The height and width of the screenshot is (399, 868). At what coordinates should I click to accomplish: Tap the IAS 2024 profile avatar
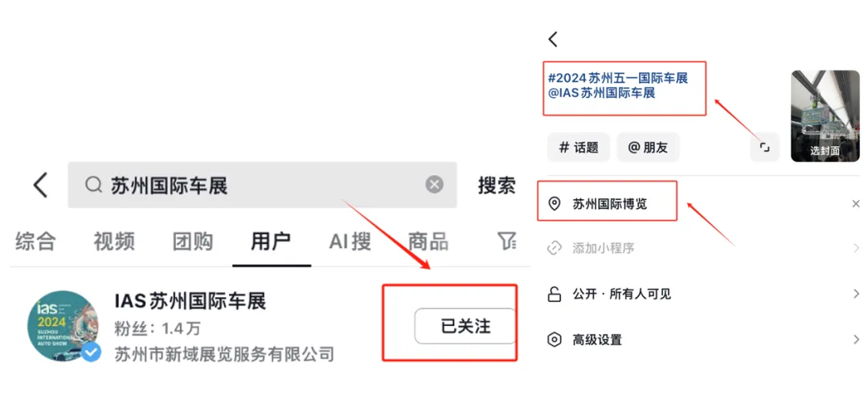coord(63,326)
